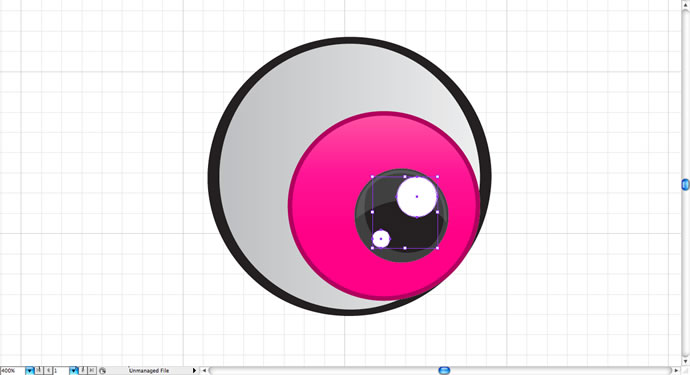Select the large white highlight circle
690x375 pixels.
pos(417,197)
